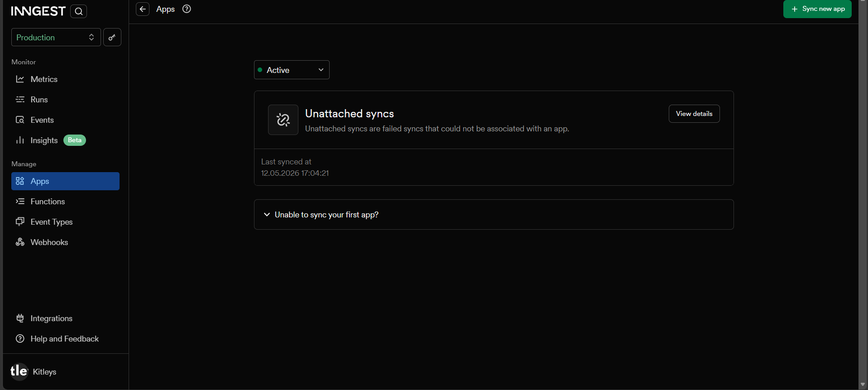Open Functions in the sidebar

pos(65,202)
